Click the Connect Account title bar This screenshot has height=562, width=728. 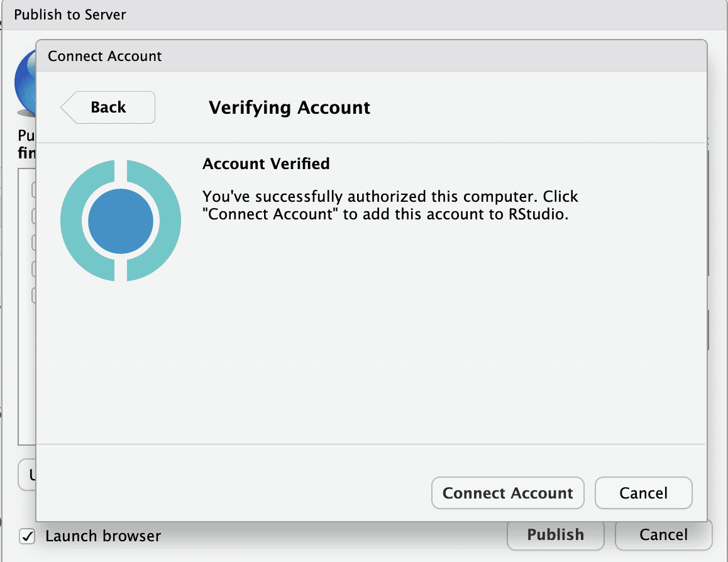tap(104, 56)
